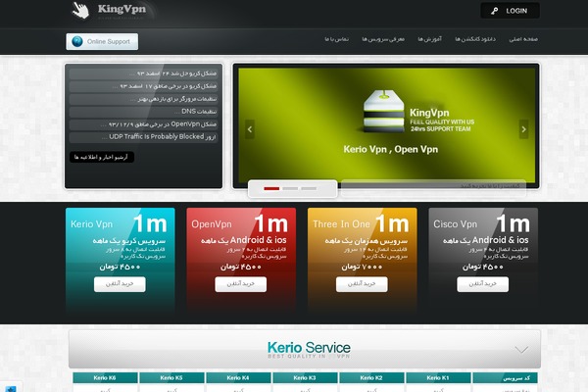
Task: Click the KingVpn hand logo icon
Action: pyautogui.click(x=80, y=10)
